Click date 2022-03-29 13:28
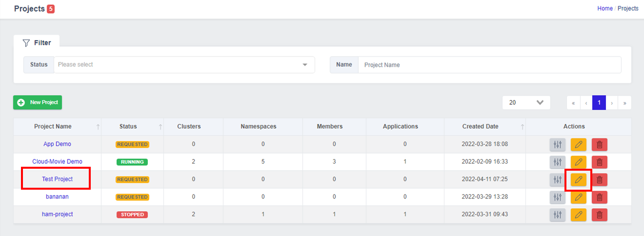Viewport: 644px width, 236px height. (485, 197)
